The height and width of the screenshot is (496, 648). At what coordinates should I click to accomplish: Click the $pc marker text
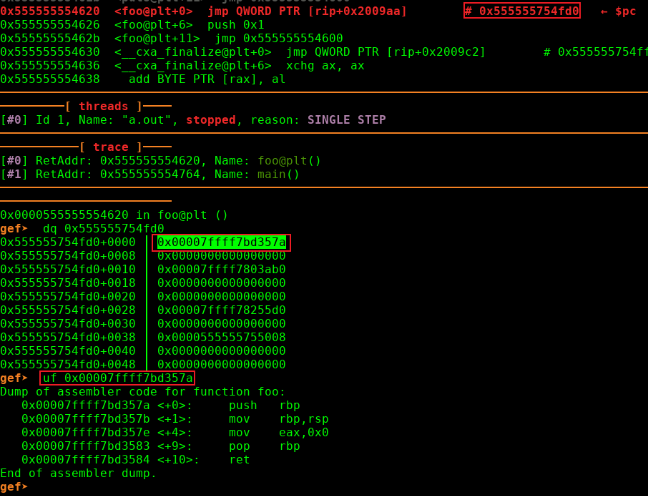(625, 11)
